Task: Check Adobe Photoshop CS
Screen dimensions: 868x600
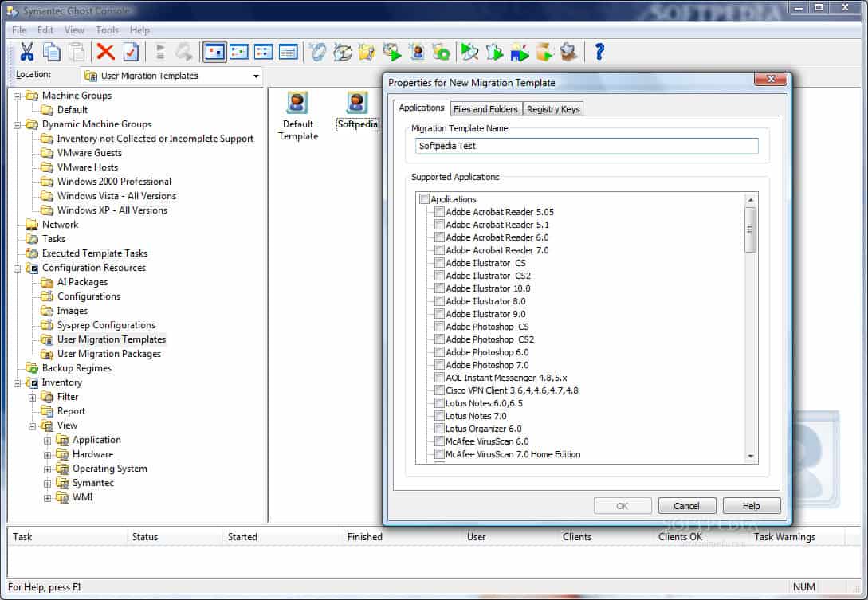Action: pos(439,326)
